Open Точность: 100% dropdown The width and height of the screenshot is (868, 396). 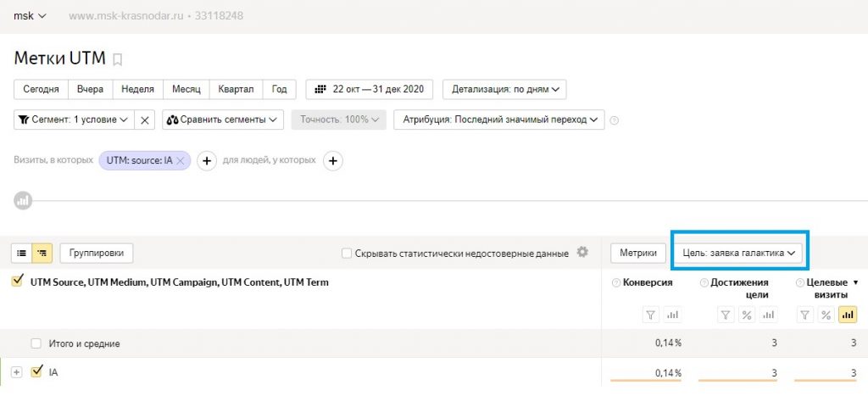(x=339, y=120)
